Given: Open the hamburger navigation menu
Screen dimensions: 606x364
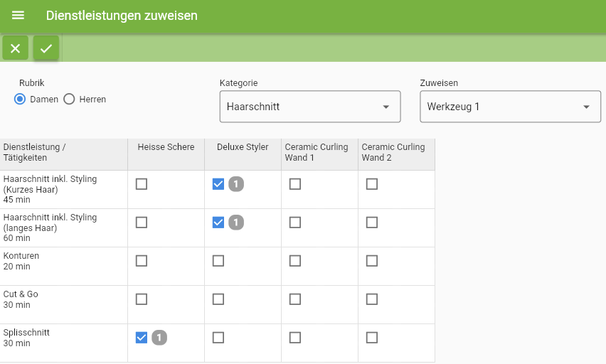Looking at the screenshot, I should 18,16.
